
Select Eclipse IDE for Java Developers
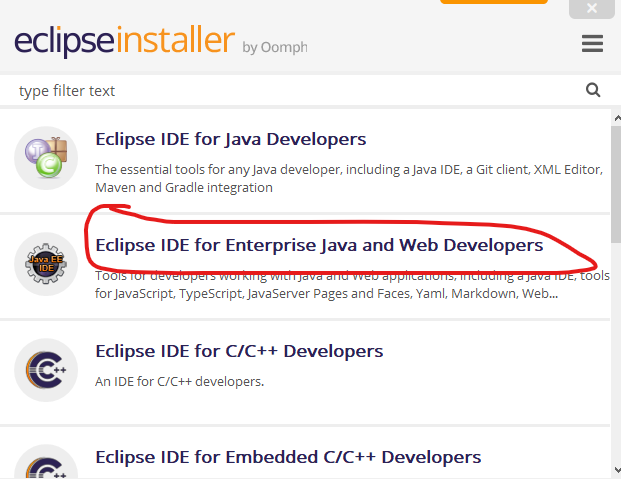pyautogui.click(x=230, y=139)
